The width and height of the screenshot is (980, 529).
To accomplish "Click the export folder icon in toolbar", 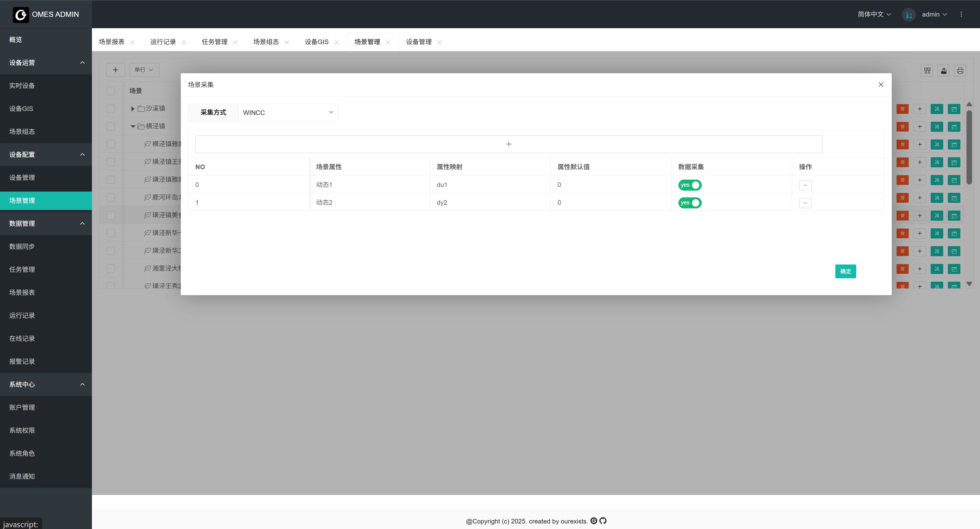I will (x=944, y=71).
